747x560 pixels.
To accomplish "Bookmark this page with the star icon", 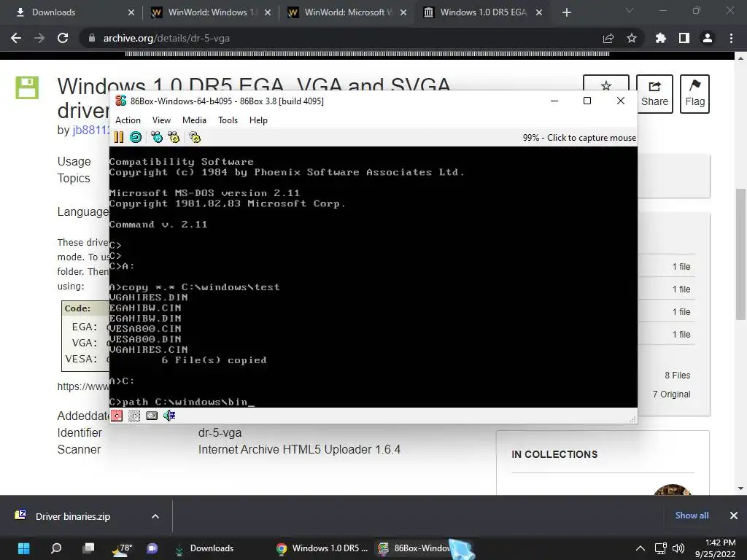I will (632, 38).
